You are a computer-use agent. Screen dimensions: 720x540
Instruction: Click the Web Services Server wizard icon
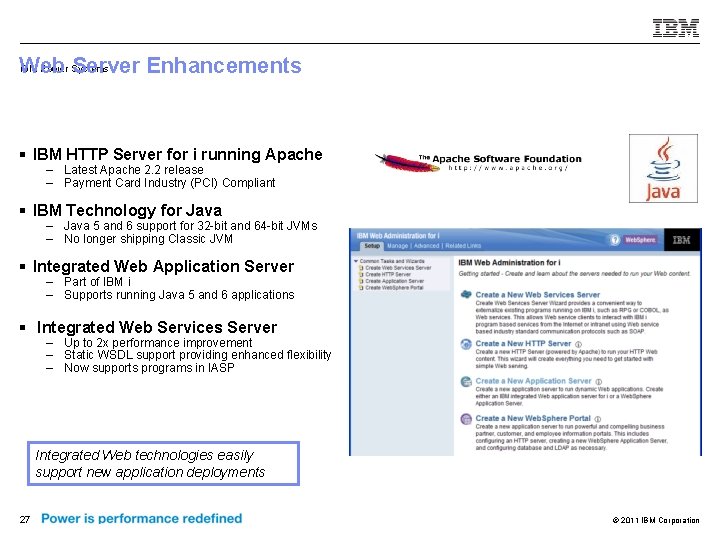tap(466, 294)
